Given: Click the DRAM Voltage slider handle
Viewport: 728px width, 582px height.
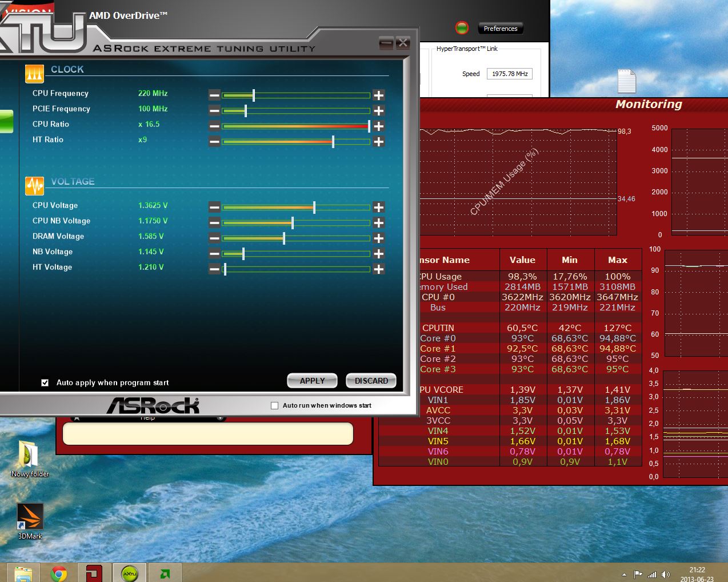Looking at the screenshot, I should [x=284, y=238].
